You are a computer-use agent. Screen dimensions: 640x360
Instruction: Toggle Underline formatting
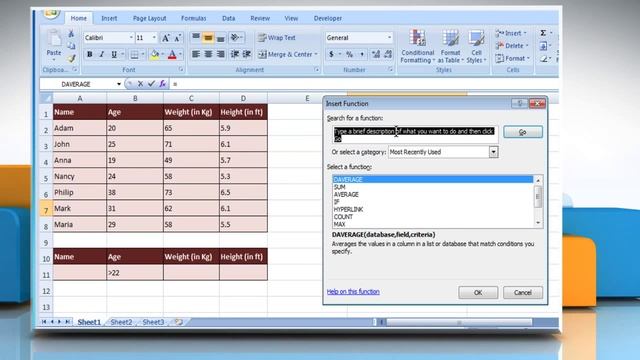coord(114,54)
